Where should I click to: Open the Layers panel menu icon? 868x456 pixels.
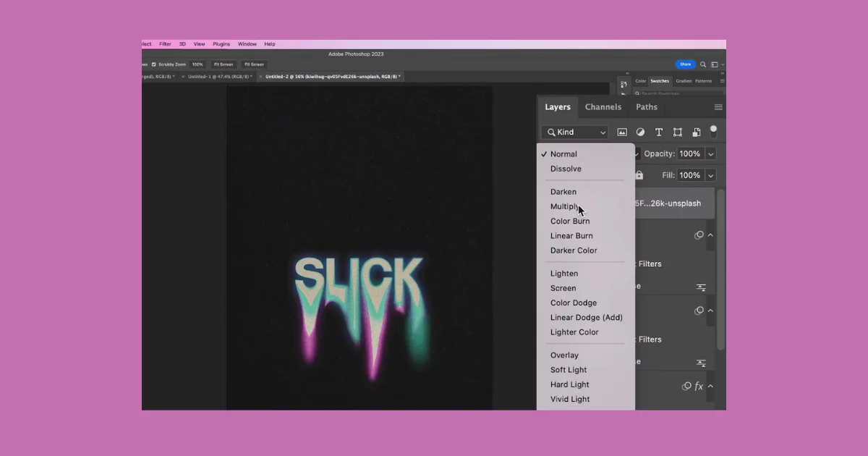[718, 106]
